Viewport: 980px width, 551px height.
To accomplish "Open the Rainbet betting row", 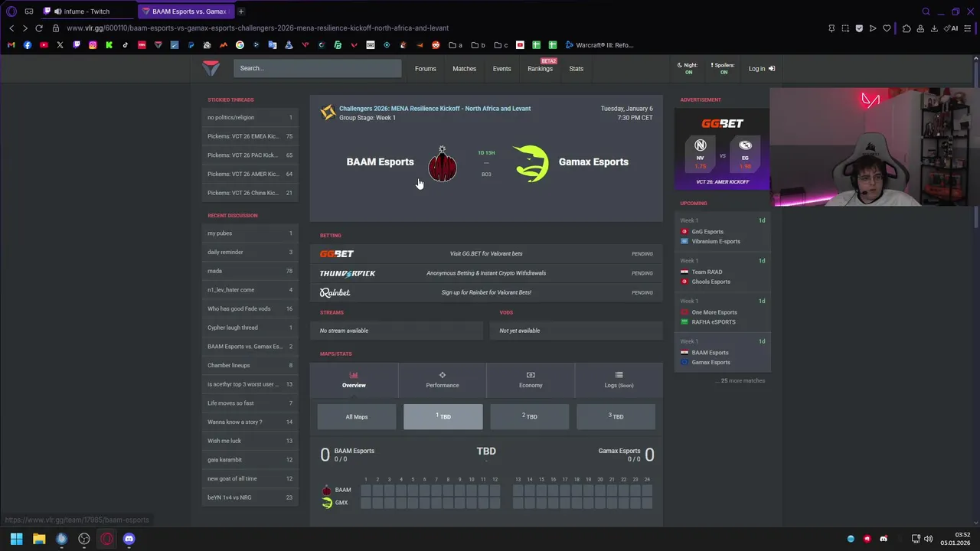I will (x=486, y=292).
